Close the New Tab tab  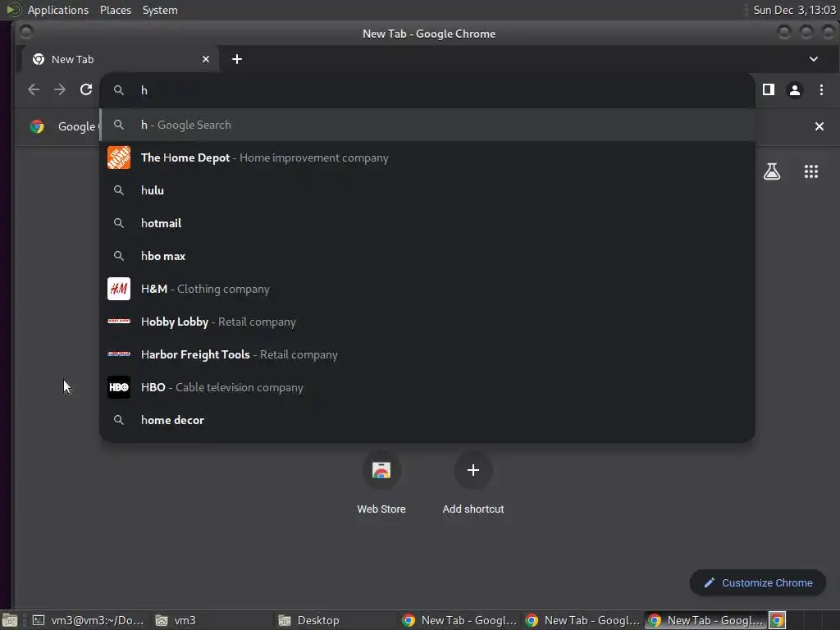point(206,59)
